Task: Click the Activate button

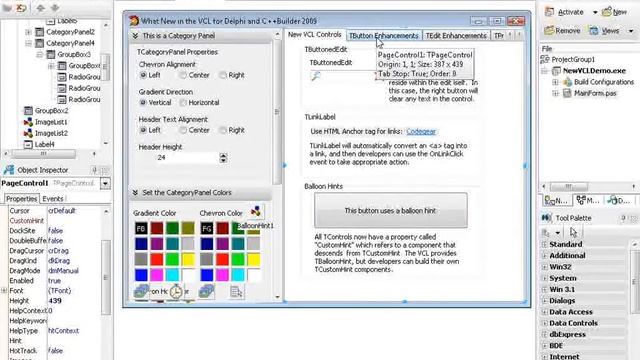Action: 565,12
